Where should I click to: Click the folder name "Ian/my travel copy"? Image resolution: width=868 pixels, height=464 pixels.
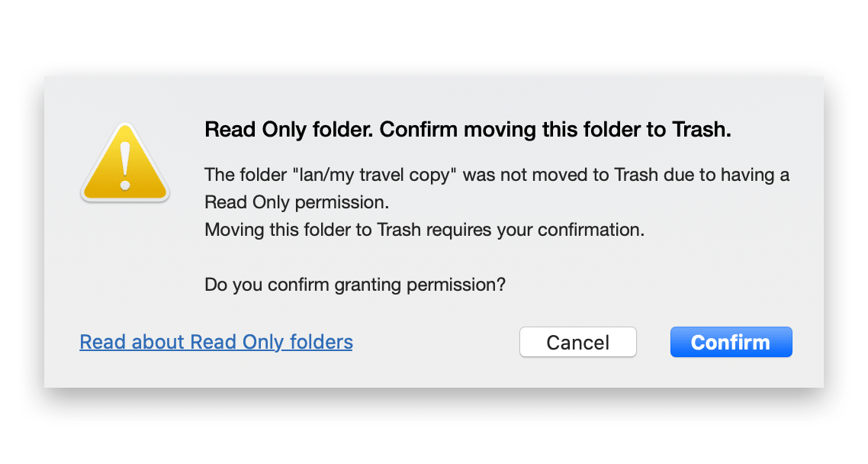coord(375,175)
